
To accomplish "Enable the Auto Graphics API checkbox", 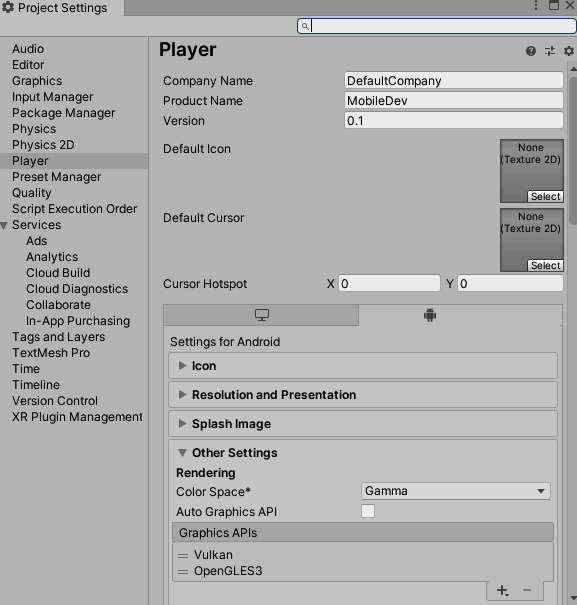I will pos(368,511).
